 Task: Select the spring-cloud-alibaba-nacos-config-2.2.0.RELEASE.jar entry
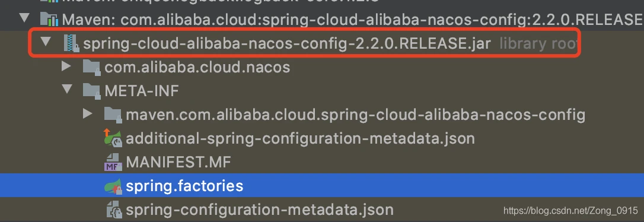coord(286,43)
